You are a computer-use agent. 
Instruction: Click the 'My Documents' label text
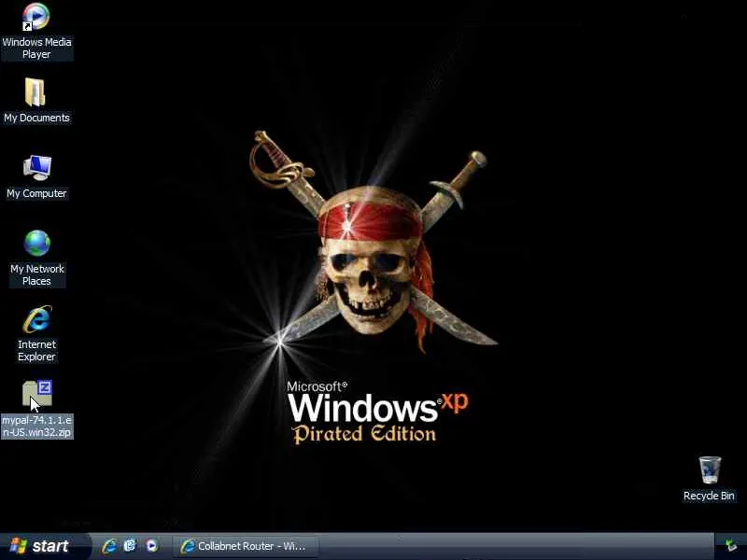[36, 118]
